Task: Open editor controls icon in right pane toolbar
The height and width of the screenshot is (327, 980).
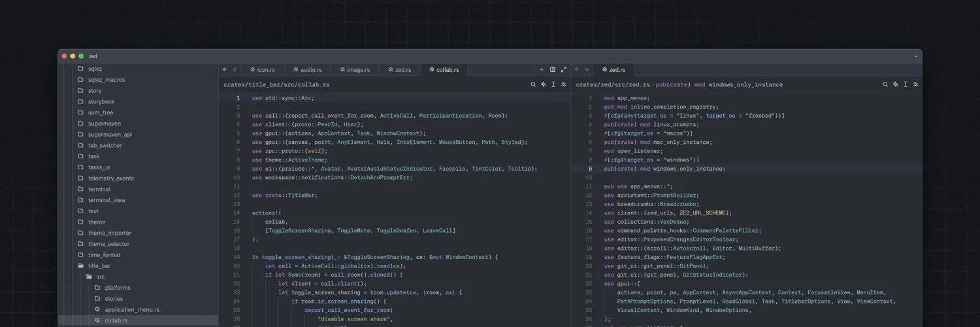Action: point(915,84)
